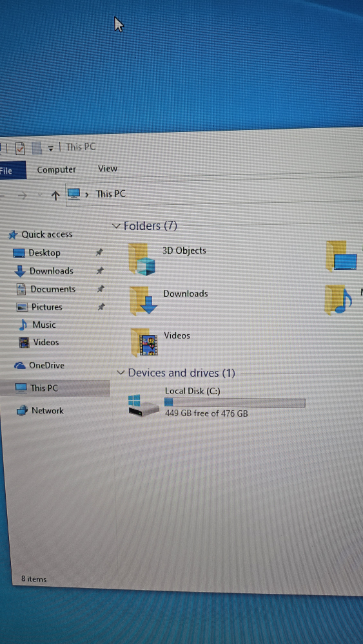Click This PC in the address bar
The width and height of the screenshot is (363, 644).
[x=111, y=194]
